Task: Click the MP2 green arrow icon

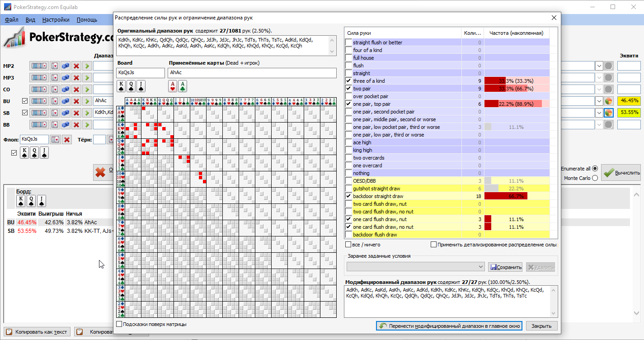Action: pos(87,66)
